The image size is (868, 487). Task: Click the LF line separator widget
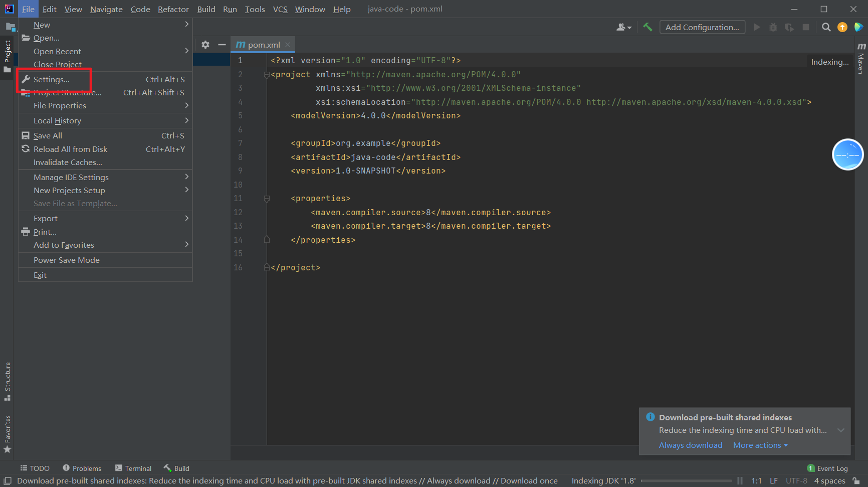[774, 481]
